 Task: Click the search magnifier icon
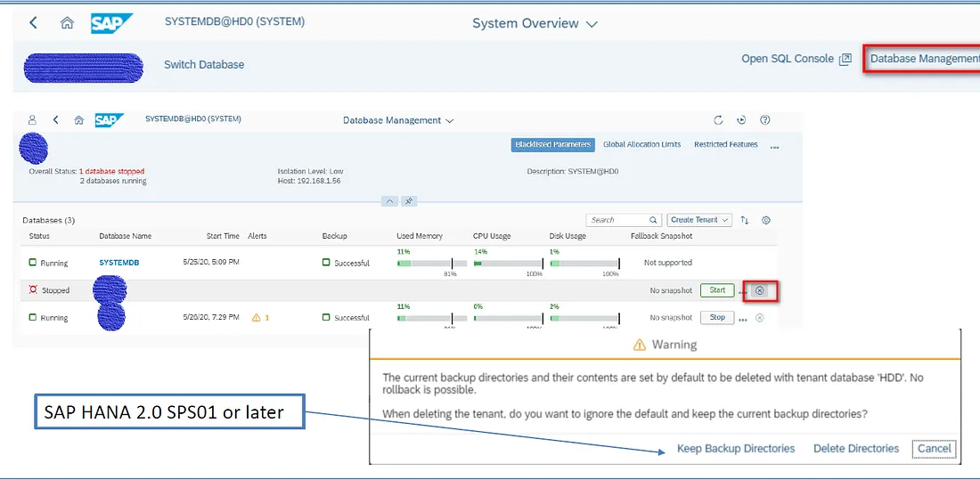pos(654,220)
